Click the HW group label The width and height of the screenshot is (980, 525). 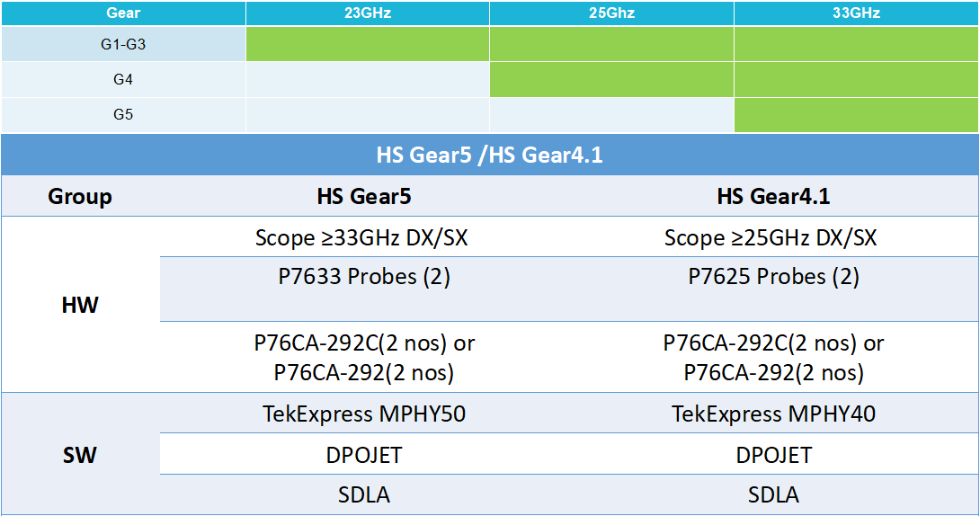click(80, 306)
